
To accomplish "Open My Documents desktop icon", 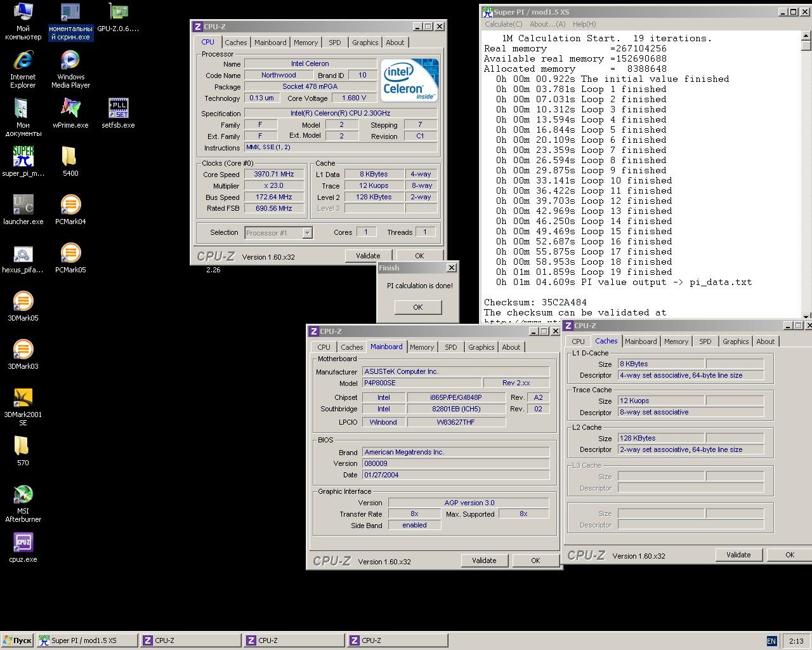I will pyautogui.click(x=23, y=117).
